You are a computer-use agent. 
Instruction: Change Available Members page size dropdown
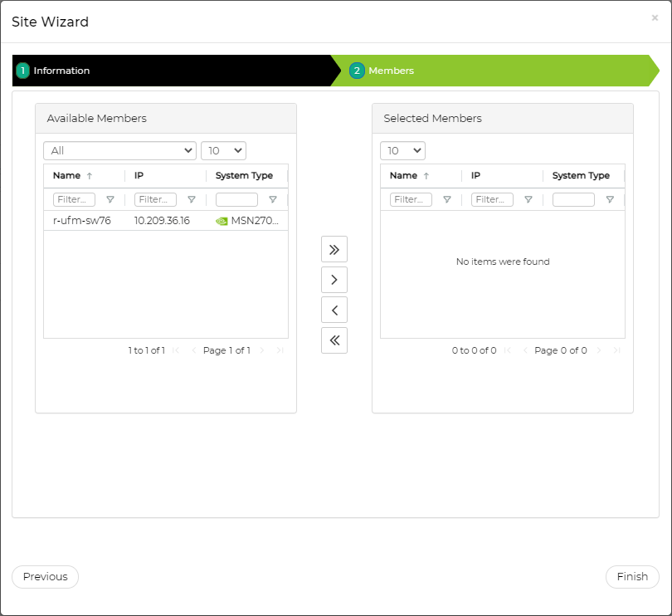click(223, 150)
